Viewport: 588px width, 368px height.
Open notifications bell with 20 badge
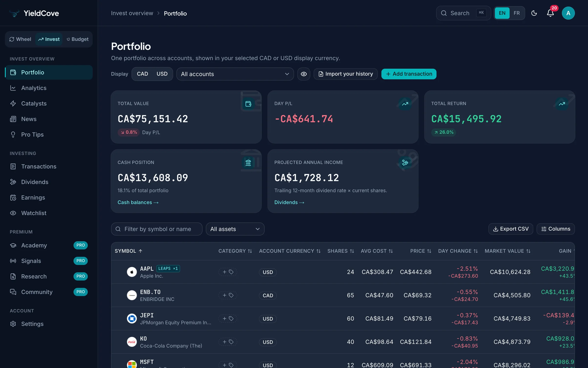click(x=550, y=13)
